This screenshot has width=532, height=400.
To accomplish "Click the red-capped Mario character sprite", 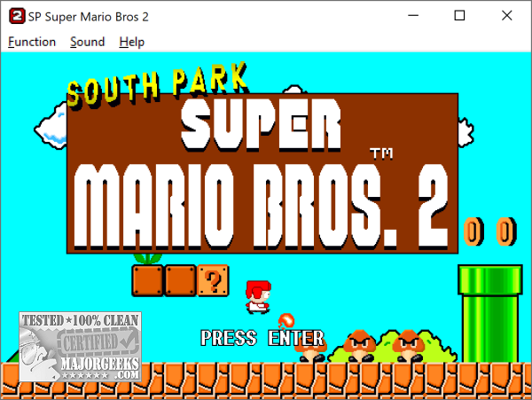I will (258, 297).
